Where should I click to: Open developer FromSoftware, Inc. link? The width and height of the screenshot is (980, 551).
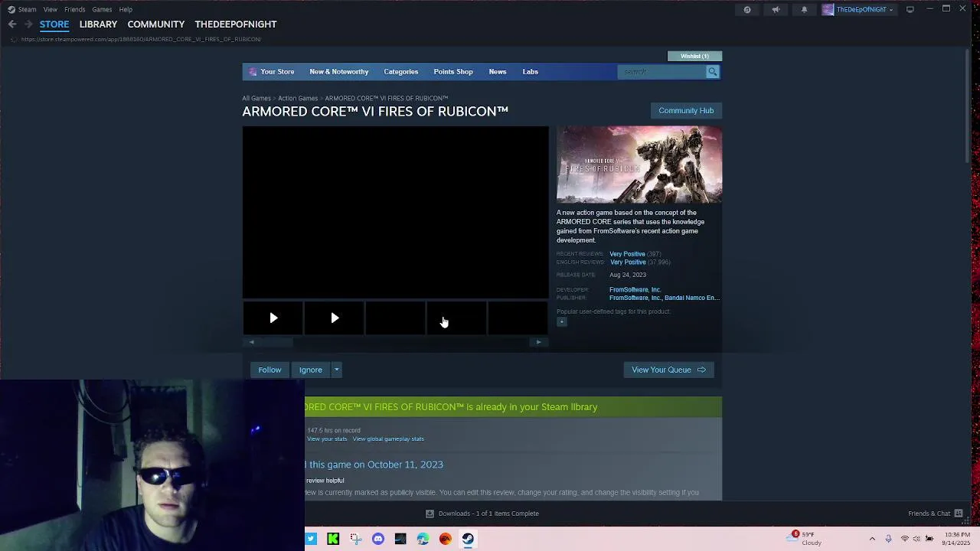point(635,290)
